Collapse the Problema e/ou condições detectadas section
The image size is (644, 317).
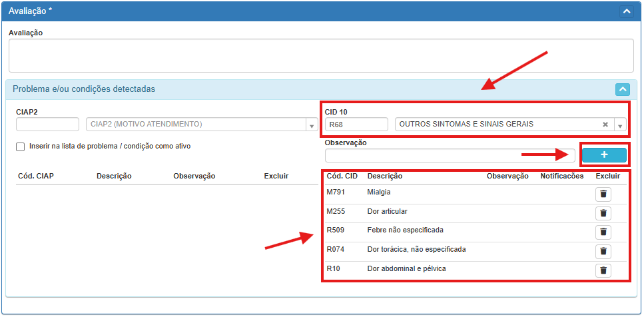[x=622, y=89]
